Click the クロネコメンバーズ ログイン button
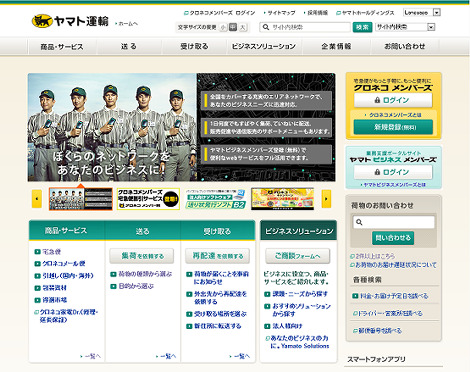470x372 pixels. click(393, 100)
